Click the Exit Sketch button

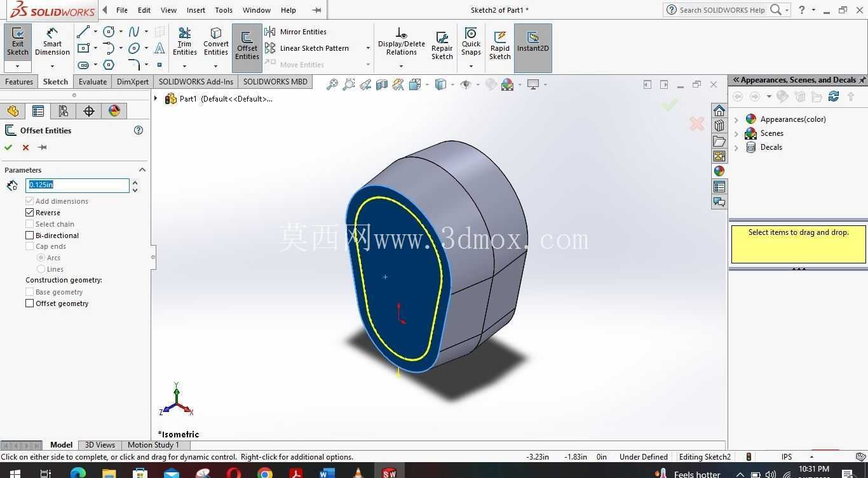(18, 42)
